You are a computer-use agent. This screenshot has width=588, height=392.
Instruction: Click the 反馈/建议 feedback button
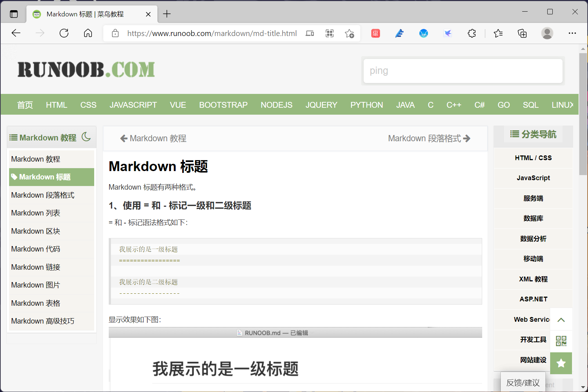(x=523, y=383)
